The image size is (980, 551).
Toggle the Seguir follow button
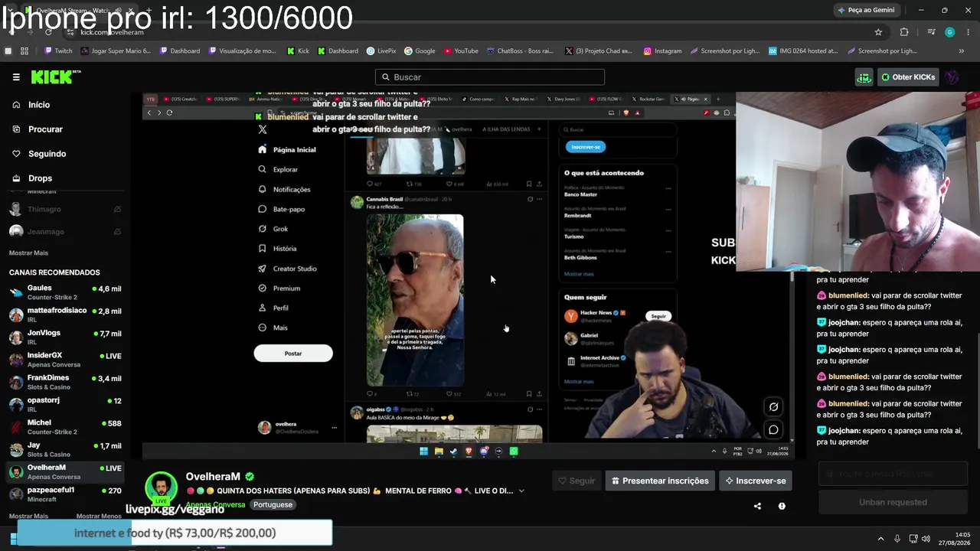pos(577,481)
